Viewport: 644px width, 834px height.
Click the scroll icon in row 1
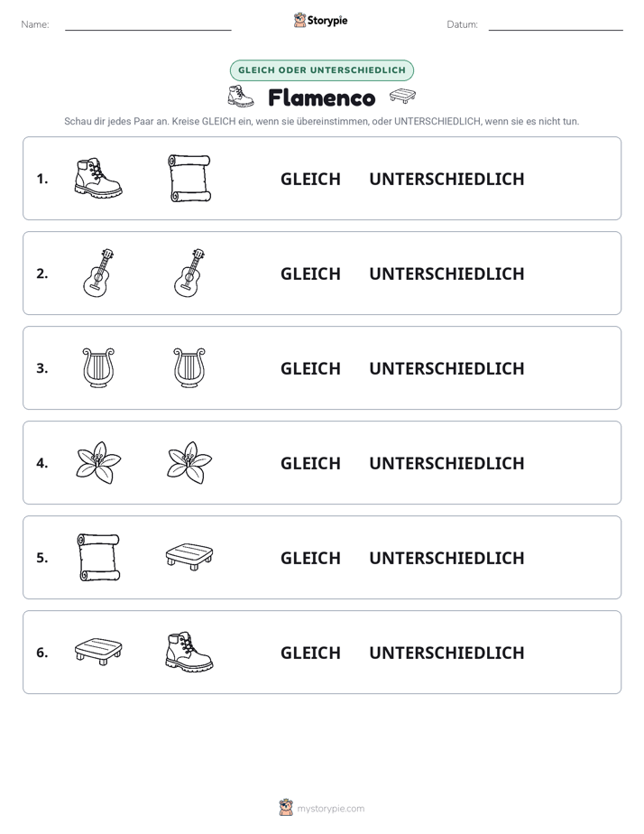189,178
